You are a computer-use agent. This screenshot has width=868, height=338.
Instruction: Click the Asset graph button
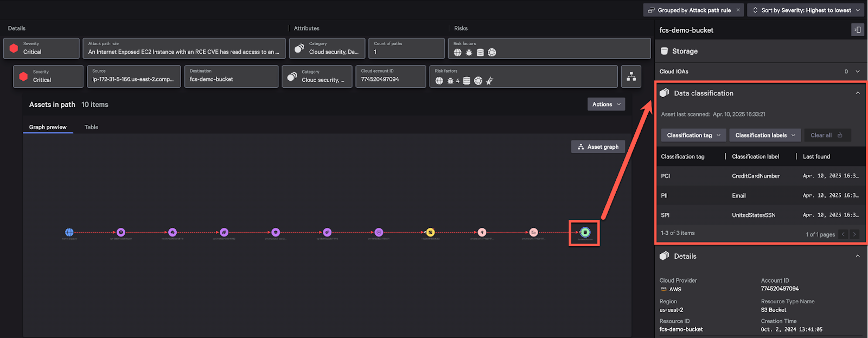pyautogui.click(x=598, y=146)
